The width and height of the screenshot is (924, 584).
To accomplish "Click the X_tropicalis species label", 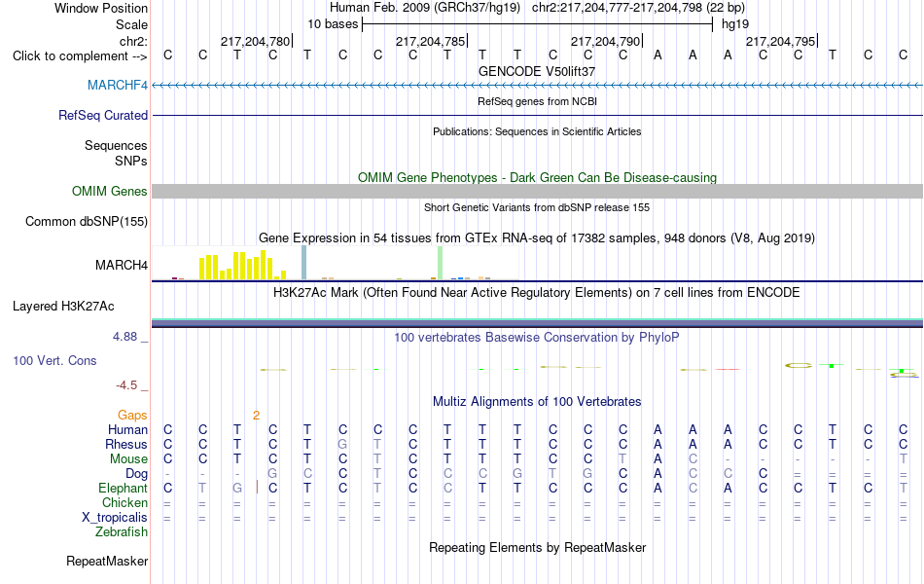I will tap(115, 518).
